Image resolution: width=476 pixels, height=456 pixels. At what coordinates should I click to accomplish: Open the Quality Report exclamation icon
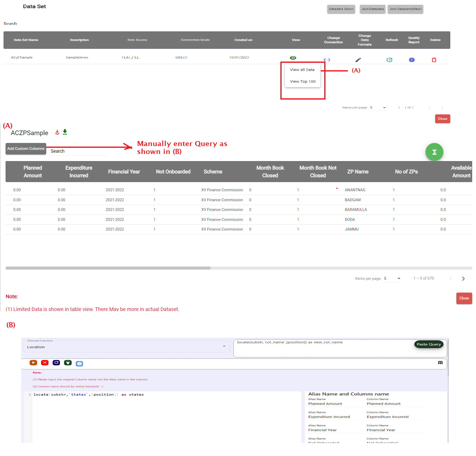coord(412,60)
